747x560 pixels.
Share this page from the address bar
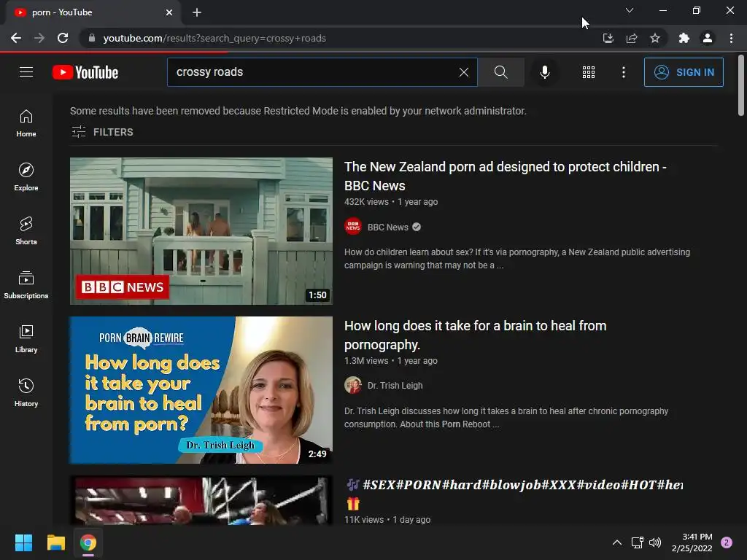click(x=632, y=38)
